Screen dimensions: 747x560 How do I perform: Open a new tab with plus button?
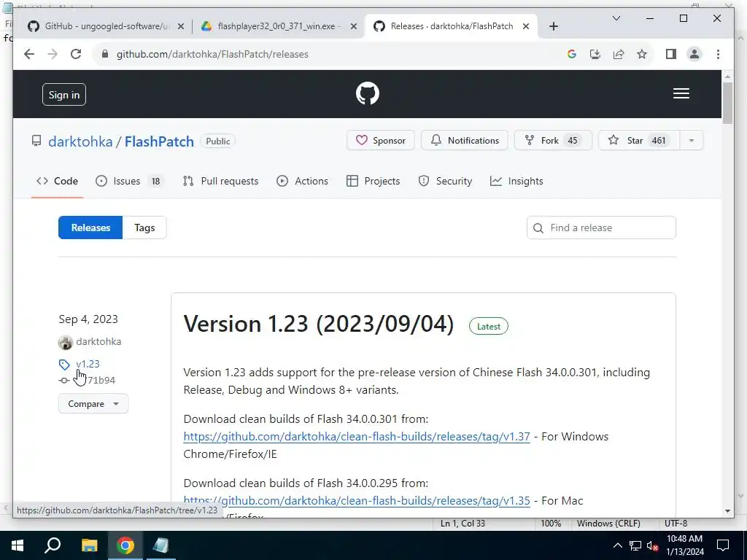(553, 27)
